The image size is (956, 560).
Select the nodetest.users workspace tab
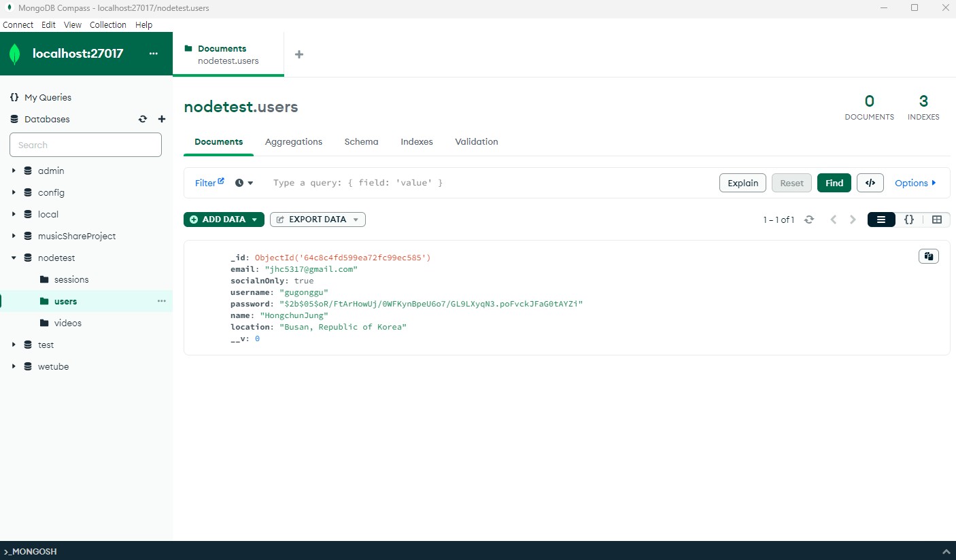[x=228, y=54]
